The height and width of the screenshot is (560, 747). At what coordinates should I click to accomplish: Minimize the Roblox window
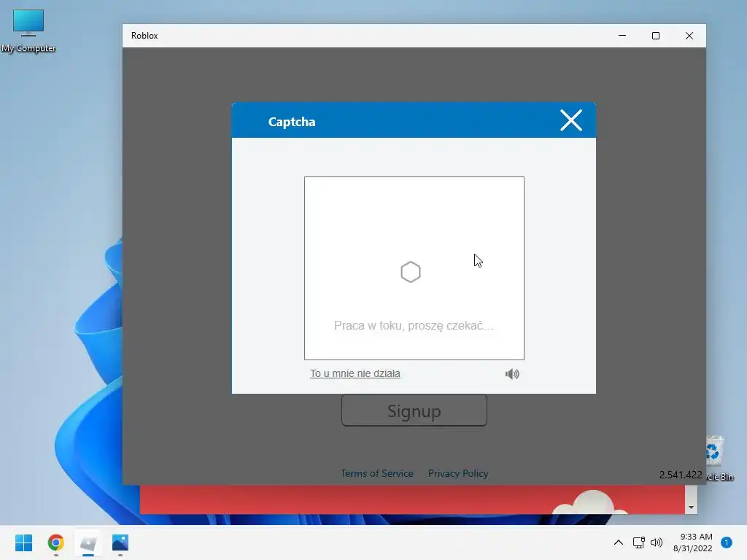(622, 36)
